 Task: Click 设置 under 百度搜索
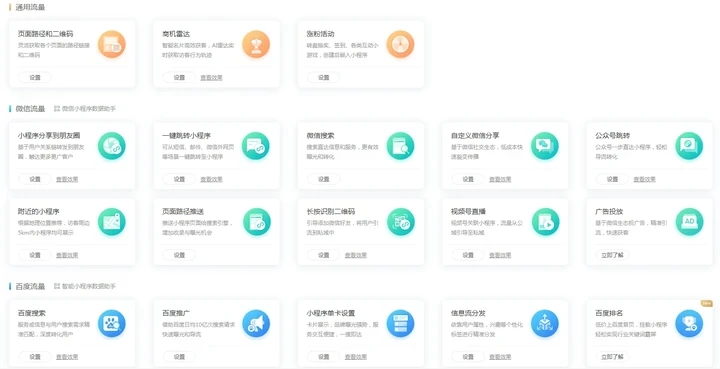(x=35, y=357)
